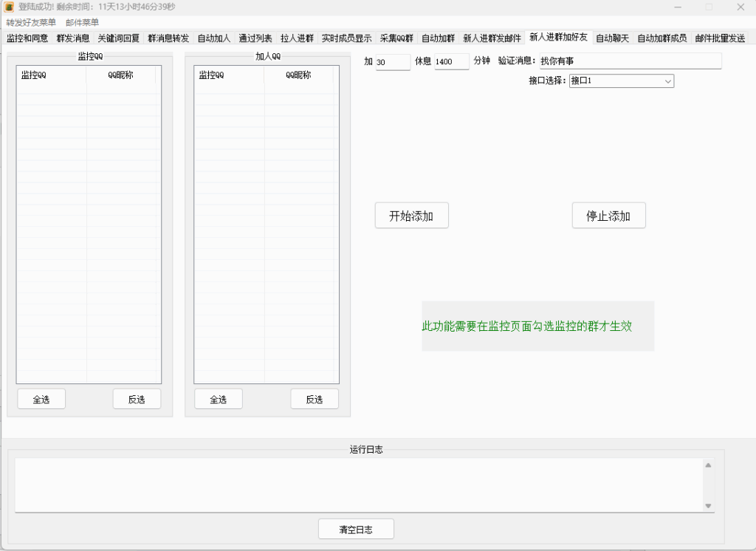Switch to the 新人进群发邮件 tab
This screenshot has width=756, height=551.
[x=492, y=38]
